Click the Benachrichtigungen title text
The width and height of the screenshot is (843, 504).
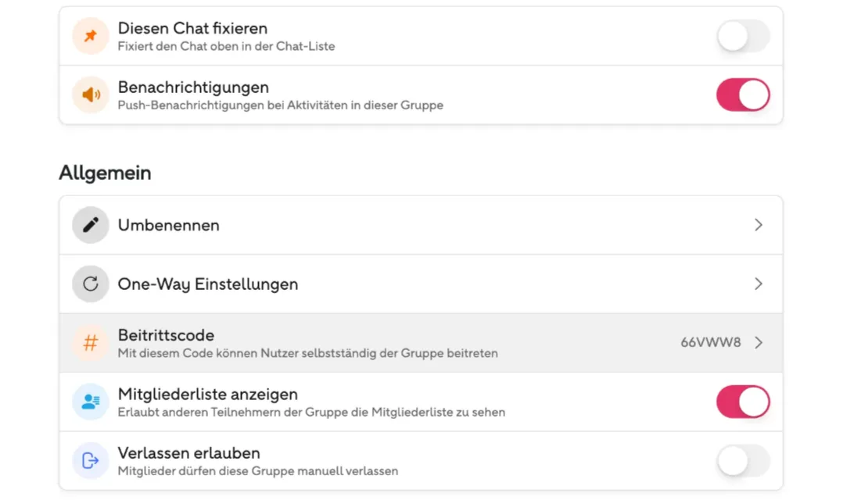click(x=193, y=87)
